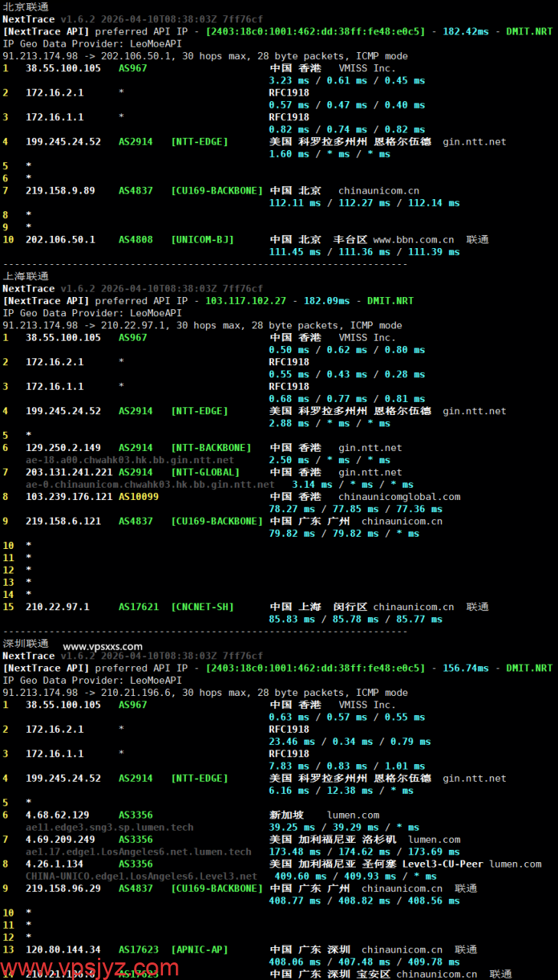
Task: Click the 上海联通 section heading
Action: pos(25,276)
